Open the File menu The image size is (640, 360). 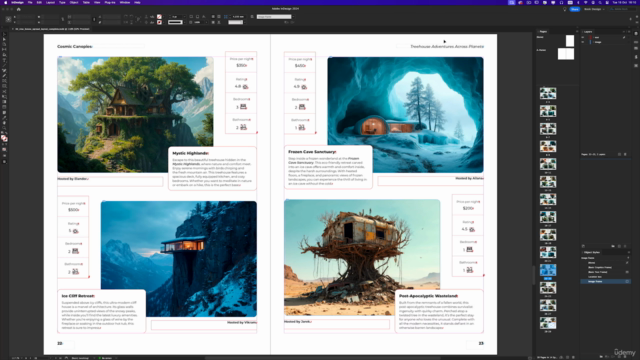[30, 2]
